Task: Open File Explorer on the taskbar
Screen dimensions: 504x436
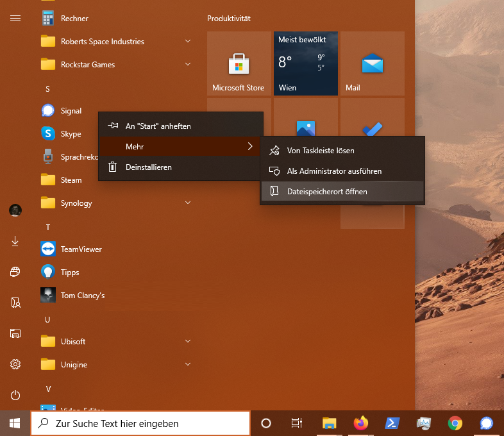Action: 329,423
